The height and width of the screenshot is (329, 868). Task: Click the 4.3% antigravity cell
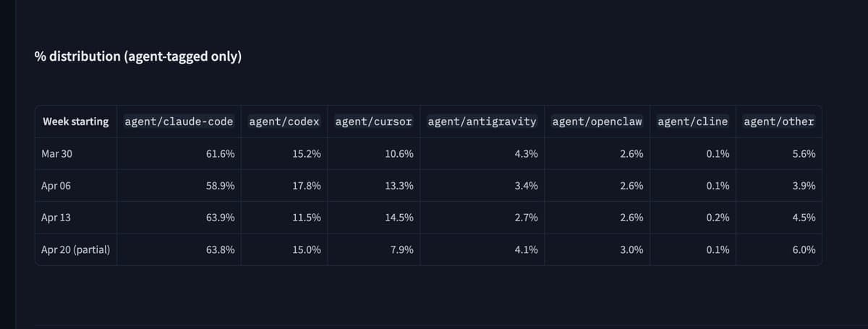pos(525,154)
